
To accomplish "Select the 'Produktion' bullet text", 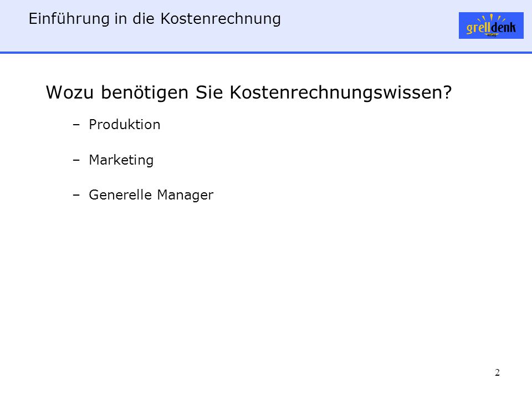I will pos(125,125).
